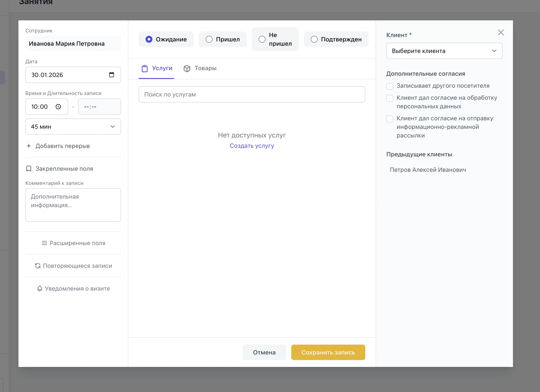Select the Пришел status radio button
The height and width of the screenshot is (392, 540).
coord(209,39)
